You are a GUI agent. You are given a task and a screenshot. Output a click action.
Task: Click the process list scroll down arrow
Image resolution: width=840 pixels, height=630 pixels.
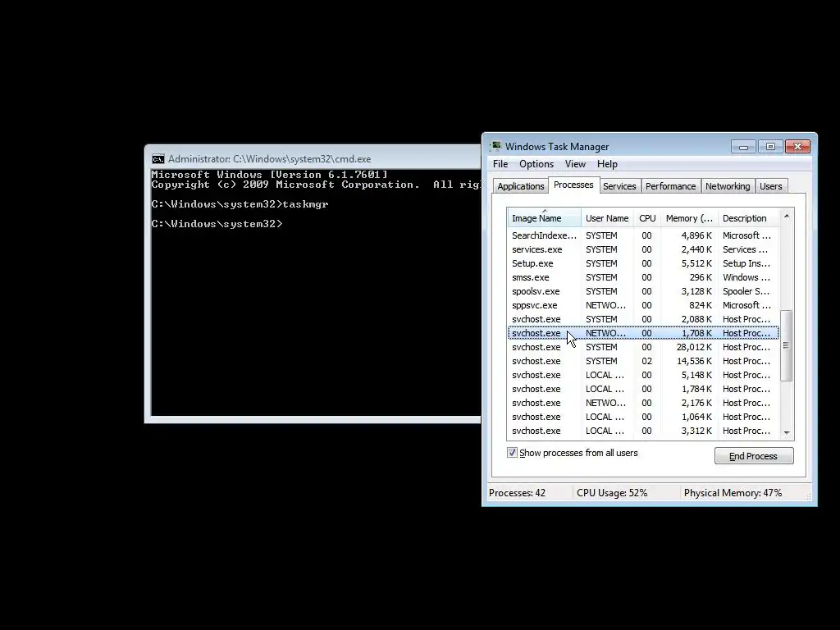(x=787, y=432)
